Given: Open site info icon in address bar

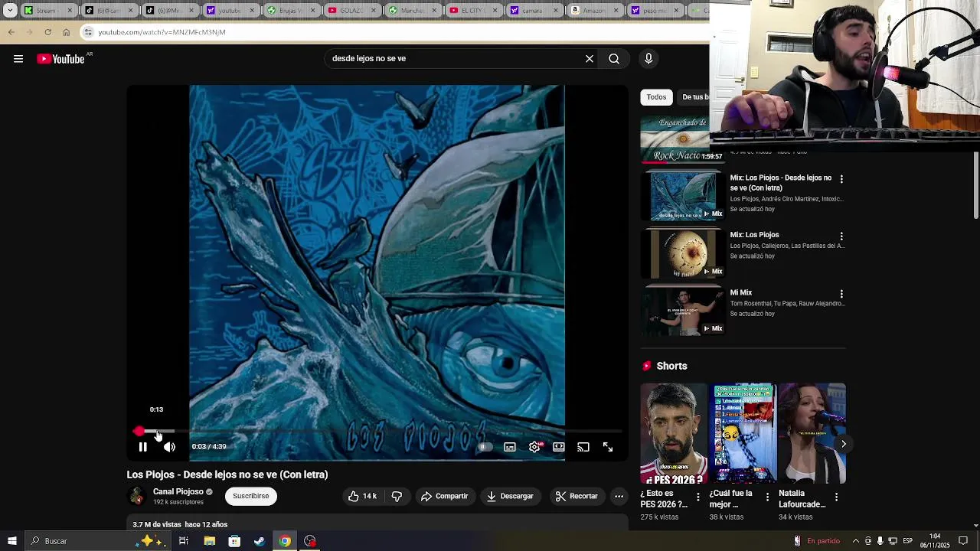Looking at the screenshot, I should tap(88, 32).
